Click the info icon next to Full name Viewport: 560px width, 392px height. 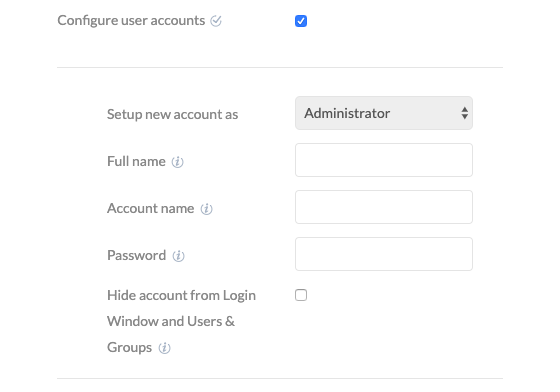coord(178,162)
